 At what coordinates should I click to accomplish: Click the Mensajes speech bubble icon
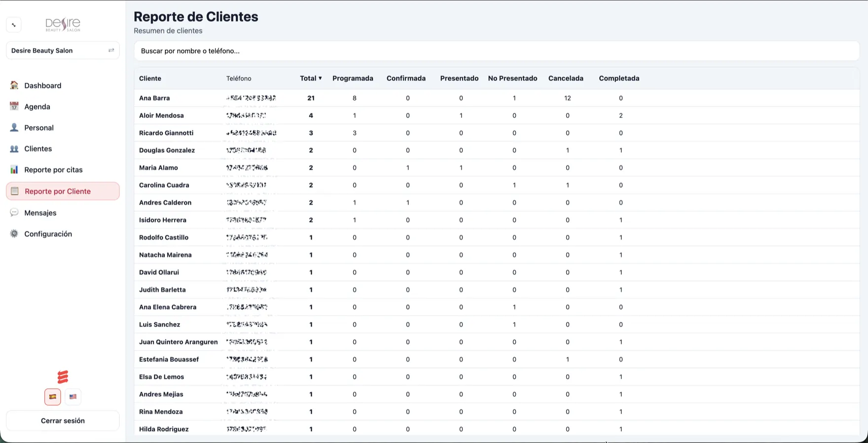pos(14,213)
